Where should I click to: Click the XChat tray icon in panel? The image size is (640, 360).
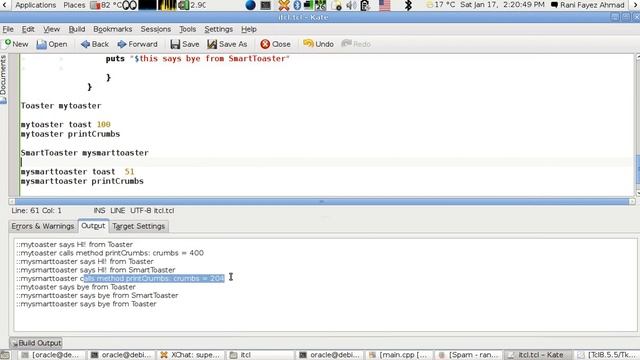click(283, 5)
